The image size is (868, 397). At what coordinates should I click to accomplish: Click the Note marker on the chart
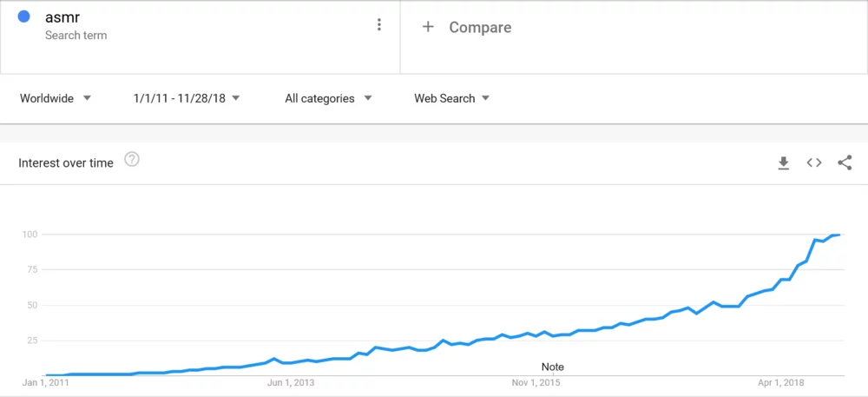click(552, 367)
